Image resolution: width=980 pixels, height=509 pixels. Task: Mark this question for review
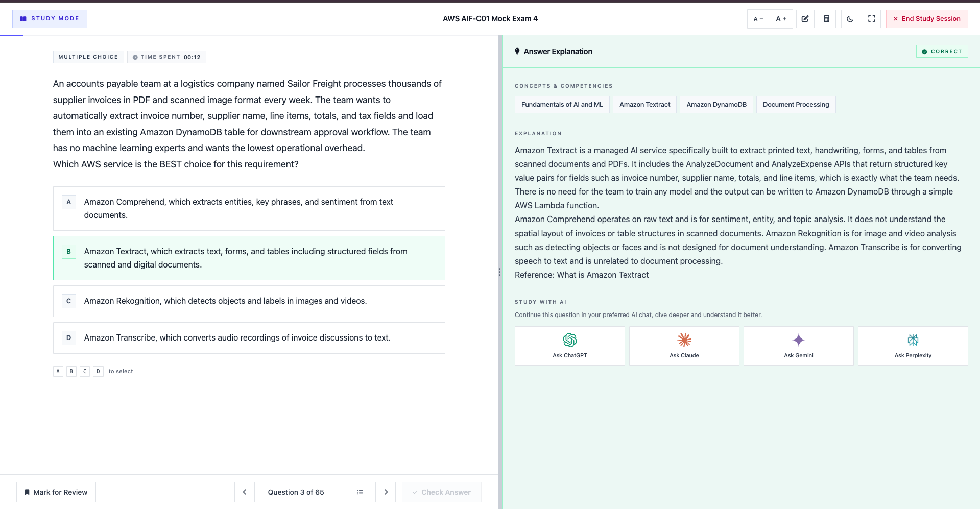pyautogui.click(x=56, y=492)
